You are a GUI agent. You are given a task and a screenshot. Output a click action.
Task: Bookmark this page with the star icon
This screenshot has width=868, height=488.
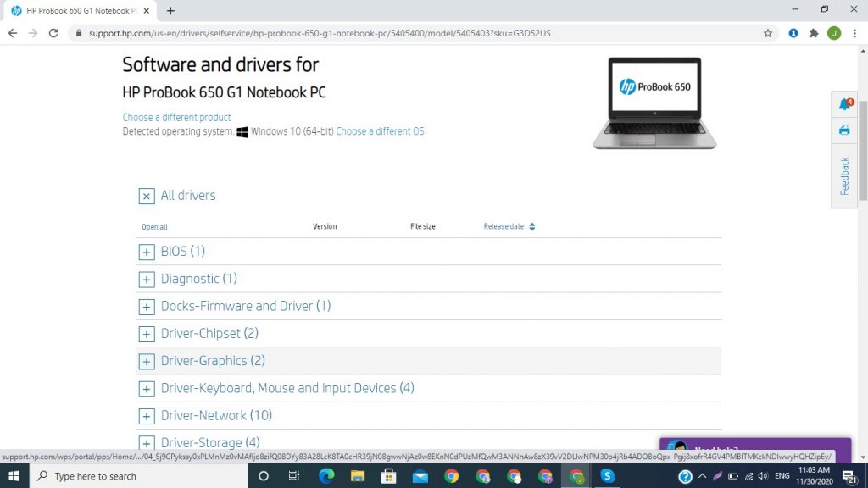click(x=768, y=33)
